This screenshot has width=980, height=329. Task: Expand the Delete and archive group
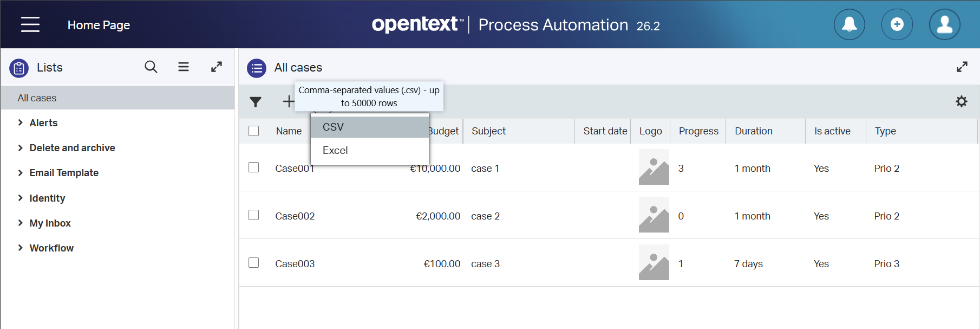pos(20,147)
